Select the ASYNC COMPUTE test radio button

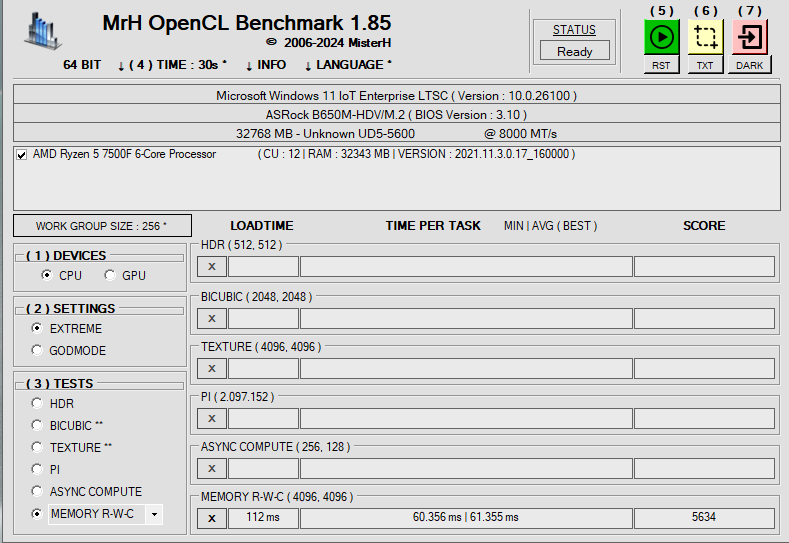point(37,491)
